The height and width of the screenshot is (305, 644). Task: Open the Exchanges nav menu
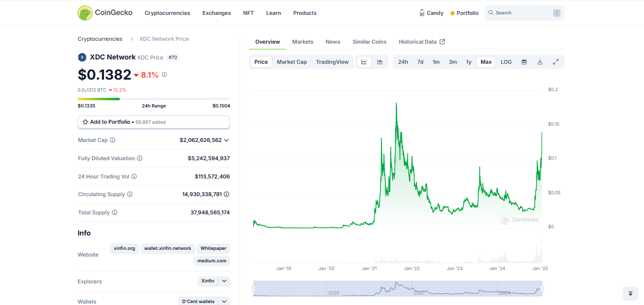tap(217, 13)
